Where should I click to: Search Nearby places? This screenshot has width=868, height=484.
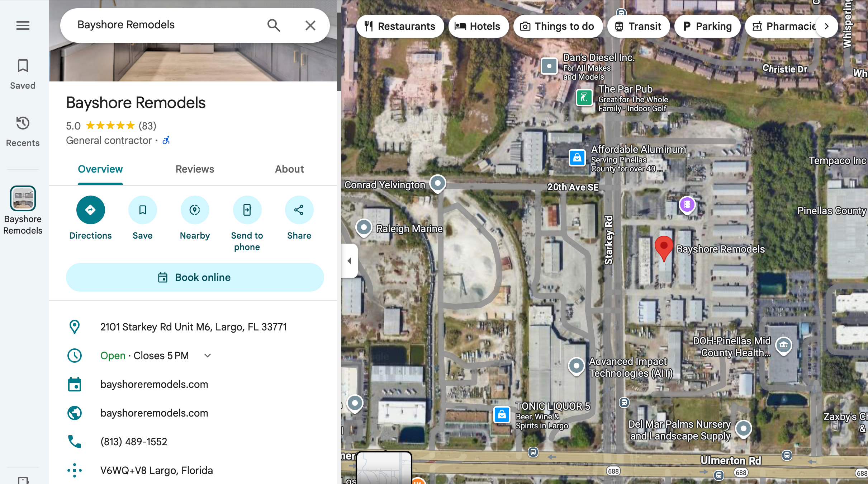(195, 210)
